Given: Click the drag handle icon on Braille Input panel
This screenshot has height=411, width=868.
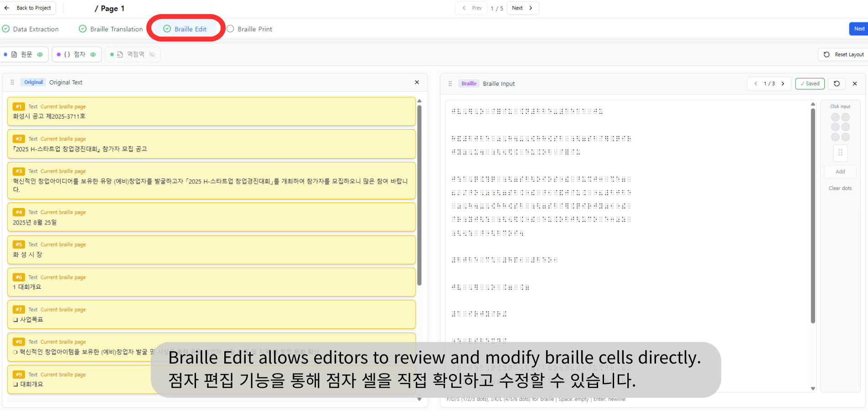Looking at the screenshot, I should click(x=449, y=83).
